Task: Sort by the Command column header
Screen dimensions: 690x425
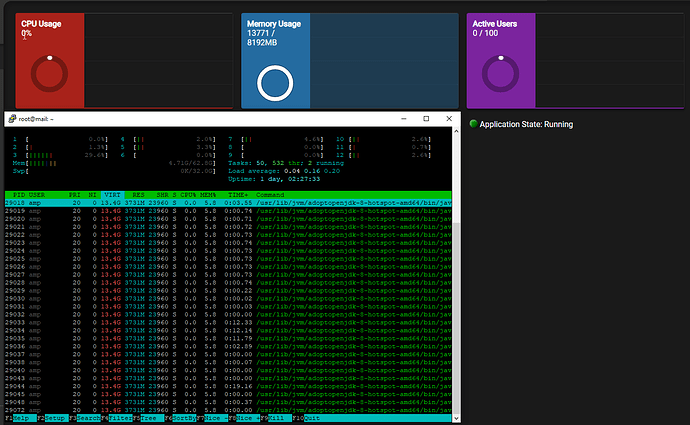Action: [270, 195]
